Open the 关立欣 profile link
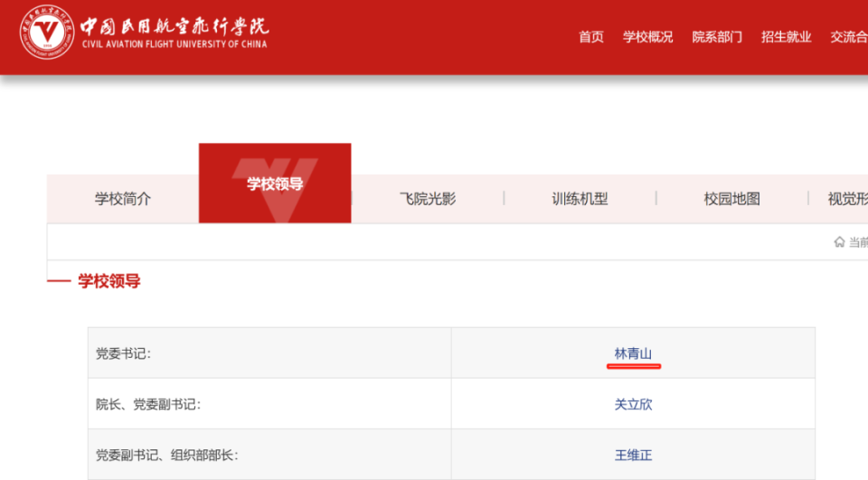Image resolution: width=868 pixels, height=480 pixels. 633,405
